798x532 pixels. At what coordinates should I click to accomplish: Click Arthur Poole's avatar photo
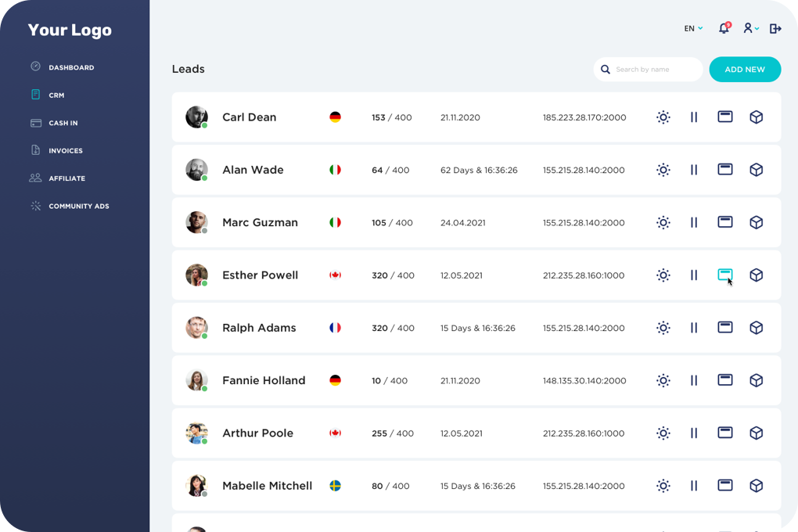[x=196, y=433]
